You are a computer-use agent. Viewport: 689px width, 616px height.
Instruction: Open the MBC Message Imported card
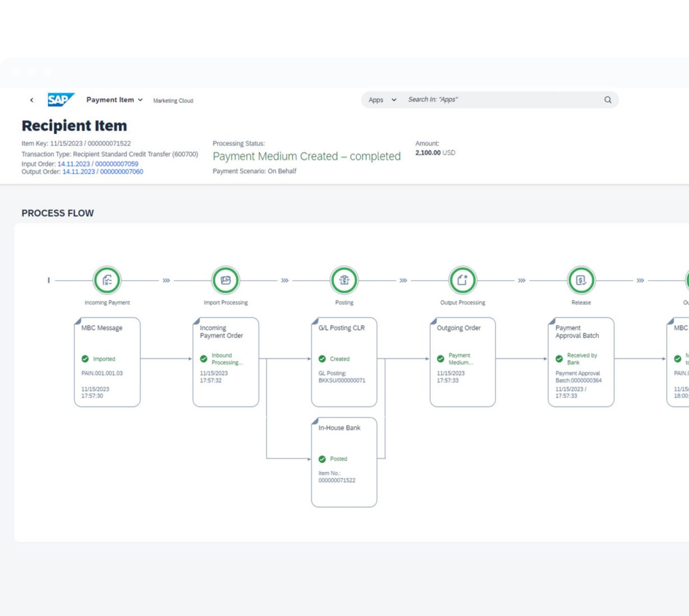(107, 362)
